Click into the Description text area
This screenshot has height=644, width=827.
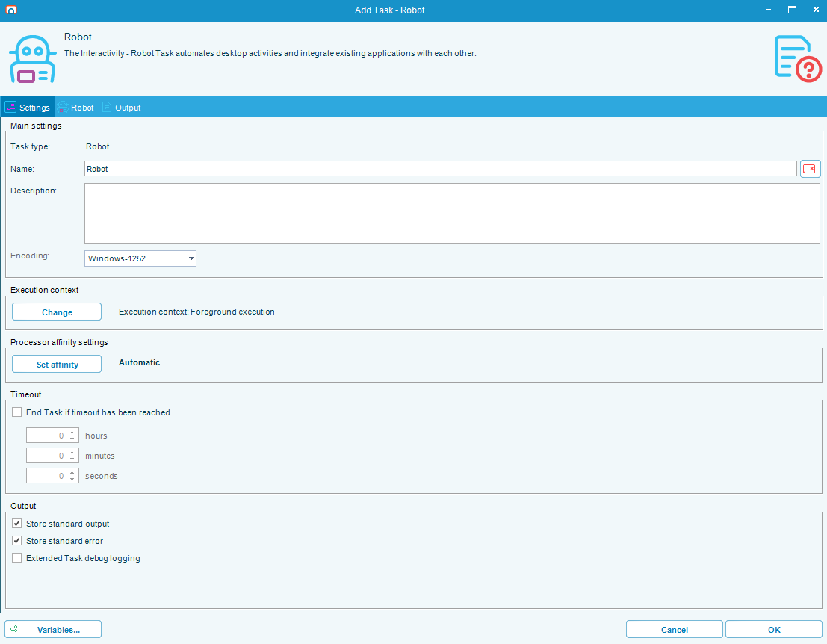pyautogui.click(x=452, y=213)
